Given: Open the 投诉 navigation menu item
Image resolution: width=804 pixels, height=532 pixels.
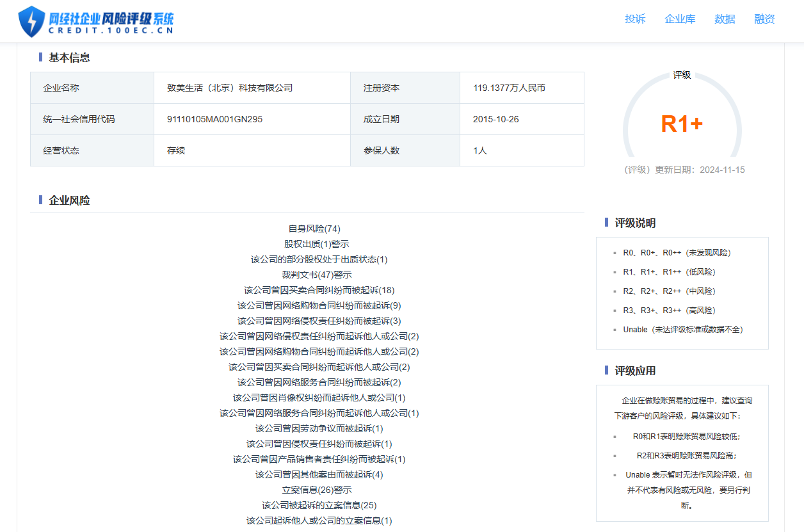Looking at the screenshot, I should tap(635, 19).
